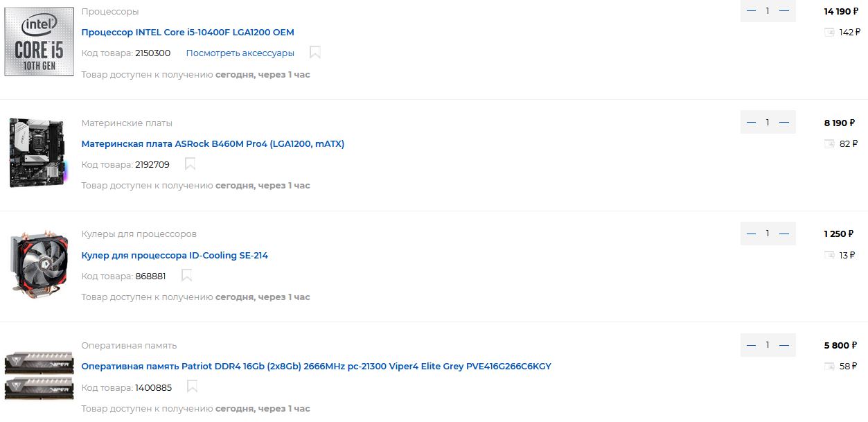Bookmark the Intel Core i5-10400F processor
868x422 pixels.
coord(315,53)
